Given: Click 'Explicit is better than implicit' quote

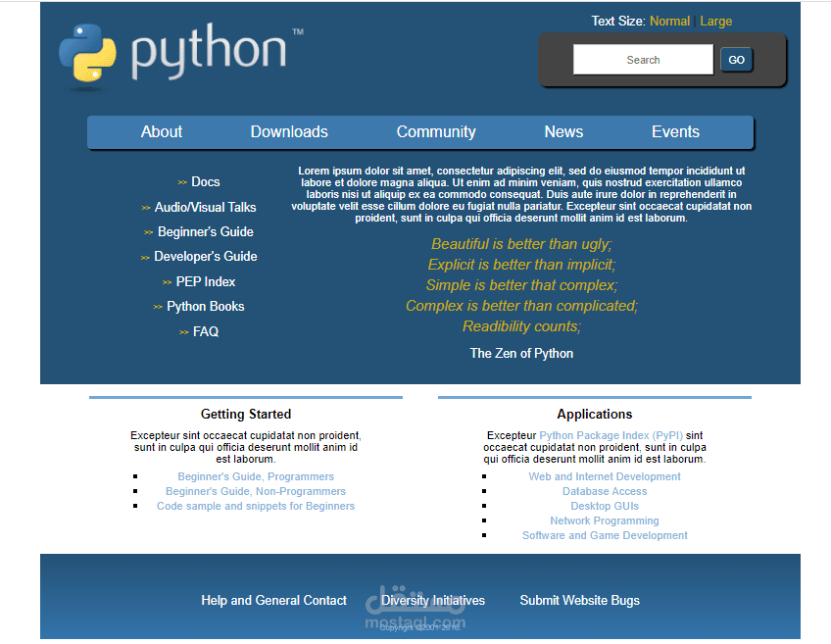Looking at the screenshot, I should pos(521,265).
